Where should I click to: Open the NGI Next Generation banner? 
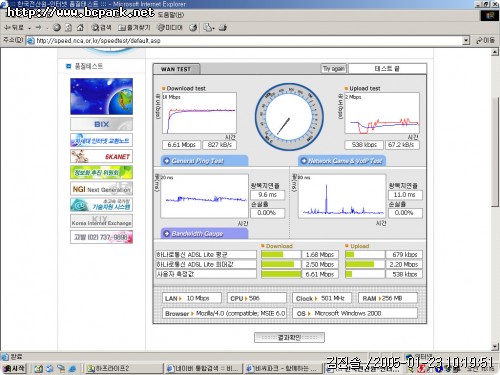click(x=101, y=189)
